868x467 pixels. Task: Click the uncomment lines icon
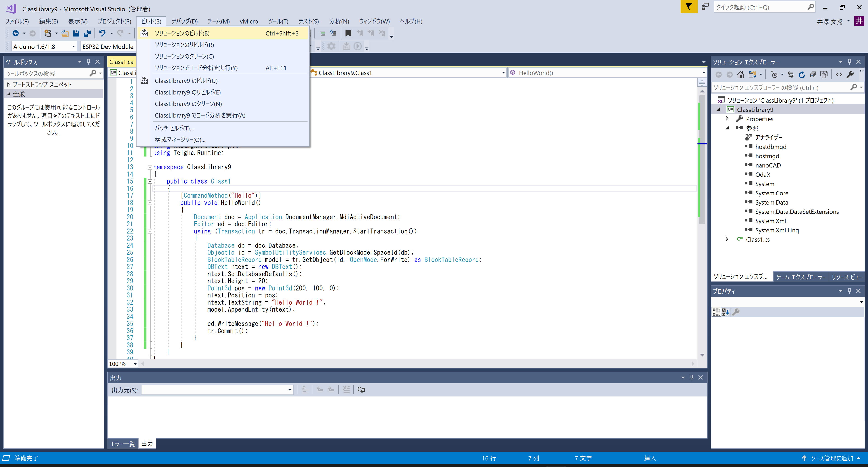(333, 33)
